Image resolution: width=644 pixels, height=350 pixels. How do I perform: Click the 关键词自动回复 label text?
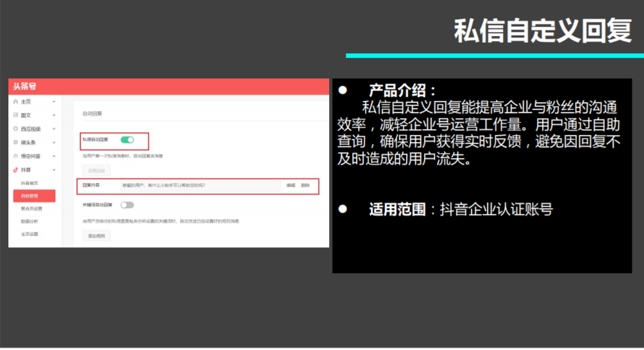coord(97,205)
